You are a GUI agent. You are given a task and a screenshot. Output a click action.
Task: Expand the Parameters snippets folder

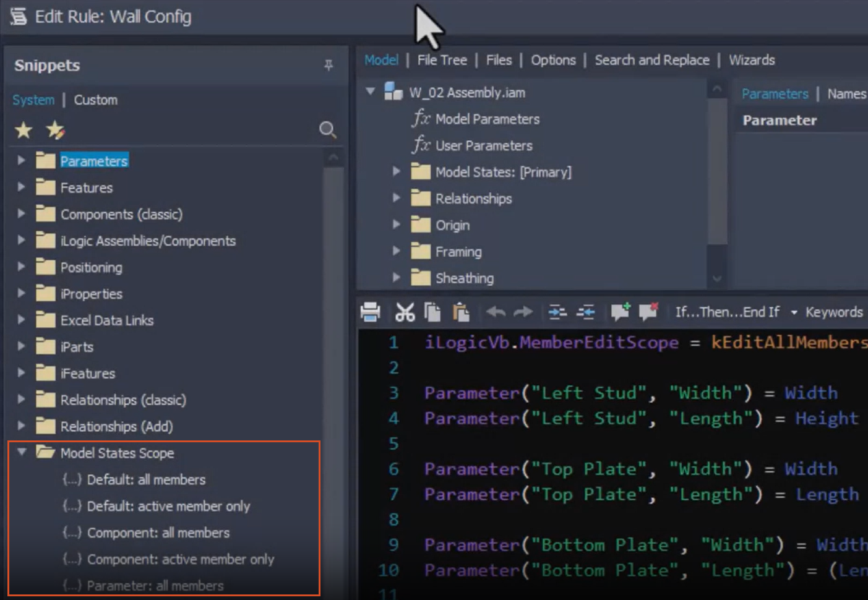(x=21, y=160)
